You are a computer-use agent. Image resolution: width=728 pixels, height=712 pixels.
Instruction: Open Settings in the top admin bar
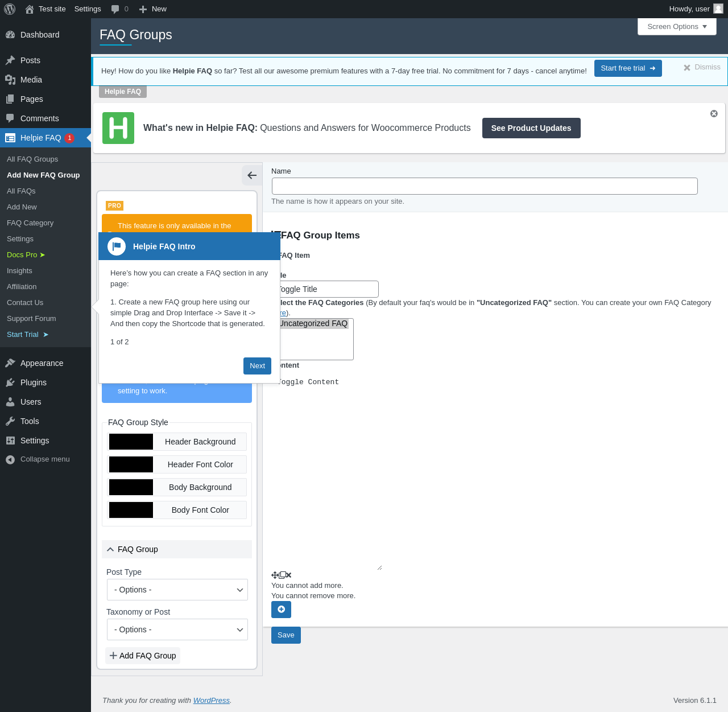pos(88,9)
